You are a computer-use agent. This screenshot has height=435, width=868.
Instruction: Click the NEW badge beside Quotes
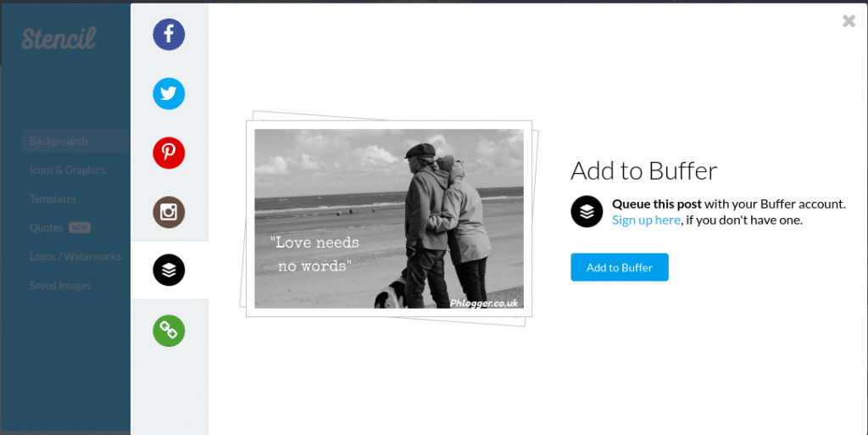tap(80, 228)
